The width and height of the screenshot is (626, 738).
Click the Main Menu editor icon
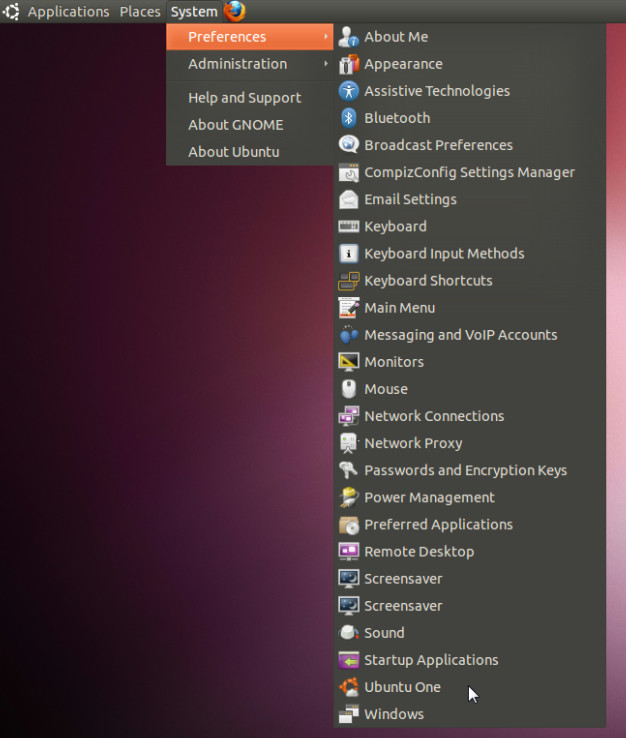click(x=349, y=308)
